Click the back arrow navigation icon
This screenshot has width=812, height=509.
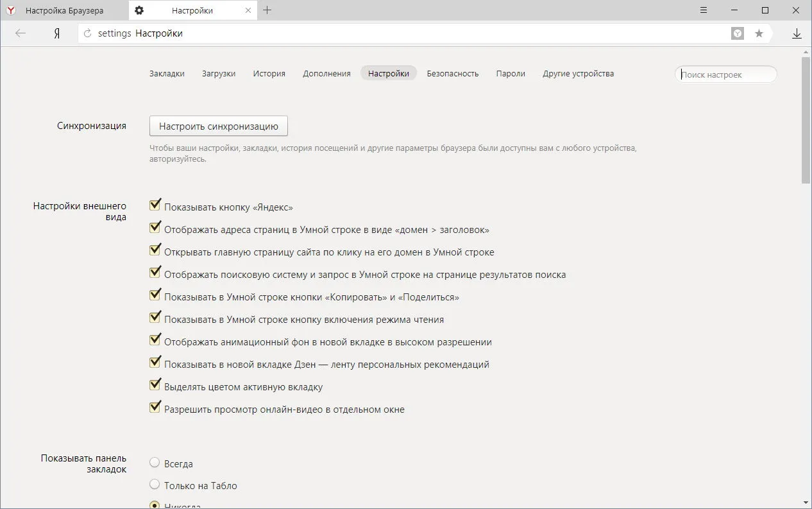21,33
